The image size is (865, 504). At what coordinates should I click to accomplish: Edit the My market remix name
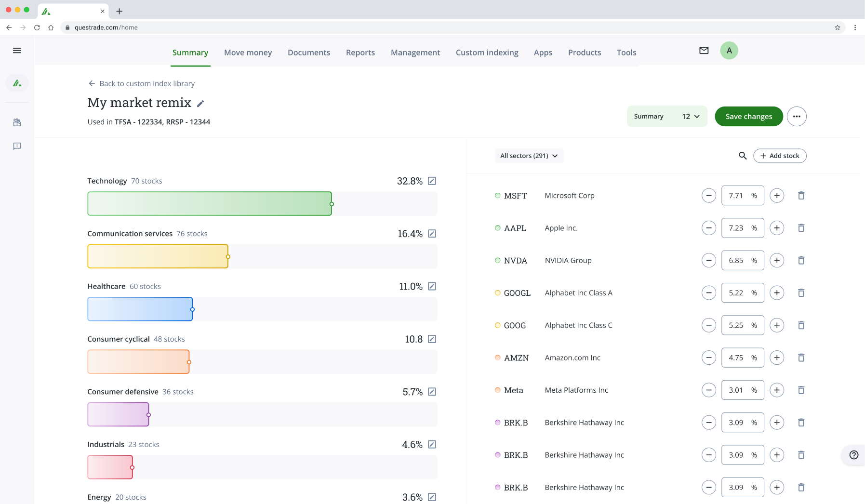click(200, 104)
